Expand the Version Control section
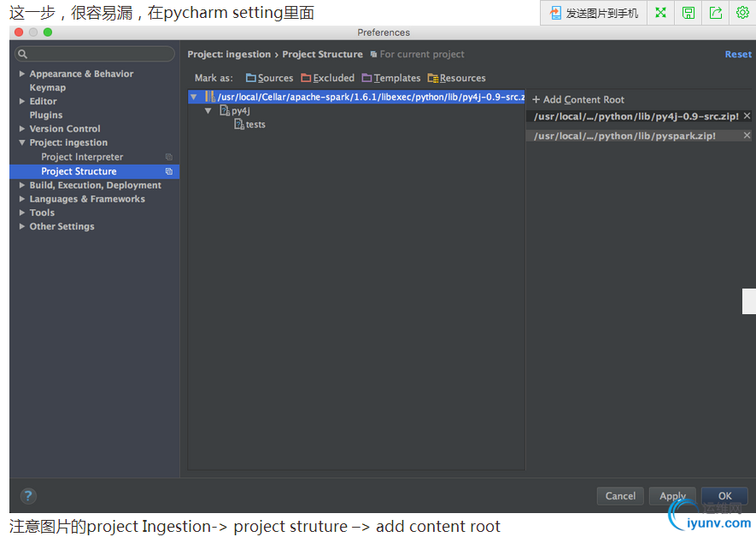 coord(21,129)
